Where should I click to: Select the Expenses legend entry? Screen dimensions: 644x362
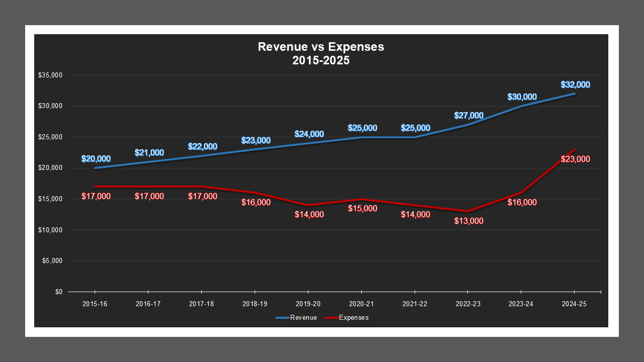(x=354, y=317)
